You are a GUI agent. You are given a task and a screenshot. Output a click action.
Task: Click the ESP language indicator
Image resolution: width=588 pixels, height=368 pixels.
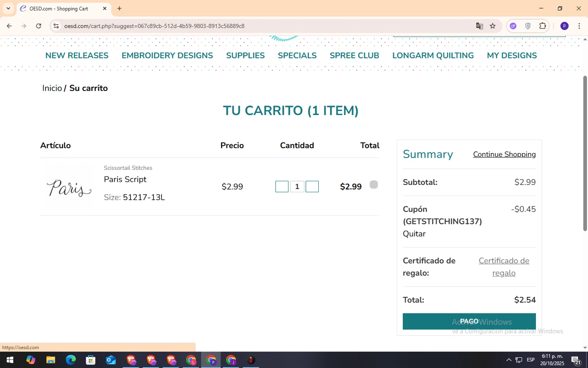coord(531,360)
